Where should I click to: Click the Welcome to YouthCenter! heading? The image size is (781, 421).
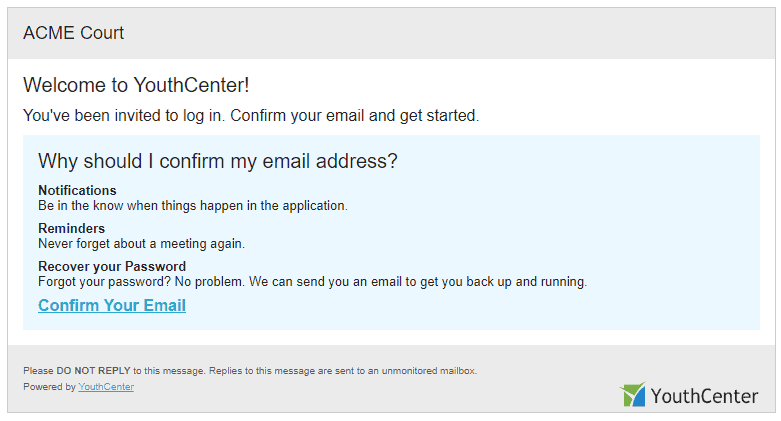(136, 85)
